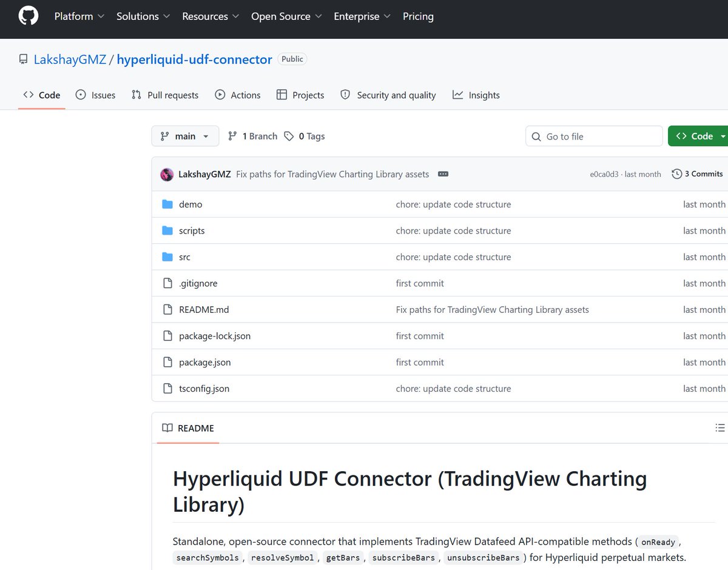Open README.md row's Fix paths commit
The image size is (728, 570).
pos(492,309)
